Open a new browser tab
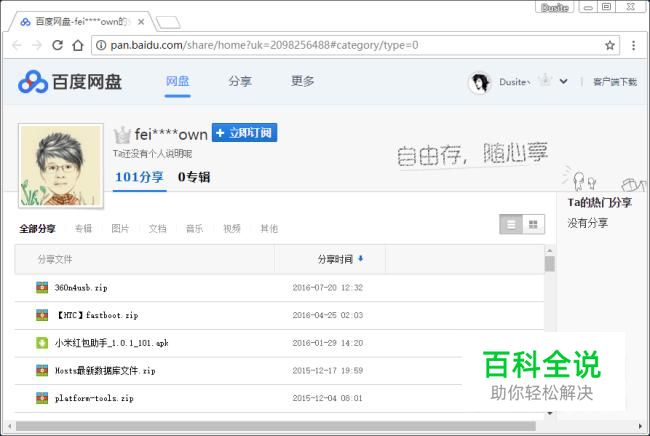 168,22
